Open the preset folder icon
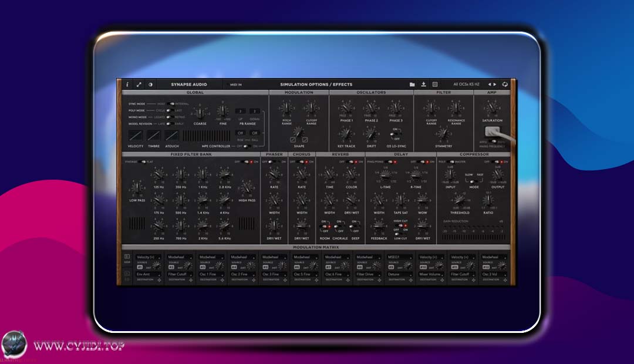The image size is (634, 364). [413, 84]
